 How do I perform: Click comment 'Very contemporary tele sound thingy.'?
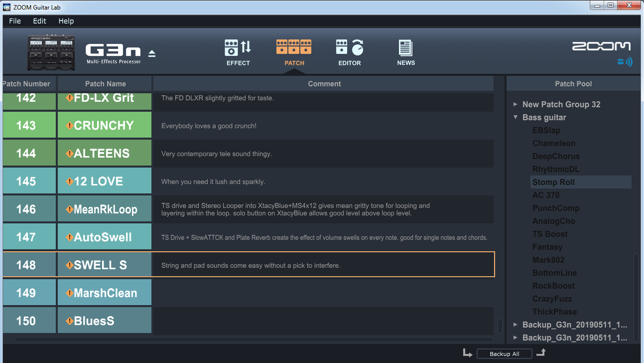point(216,154)
